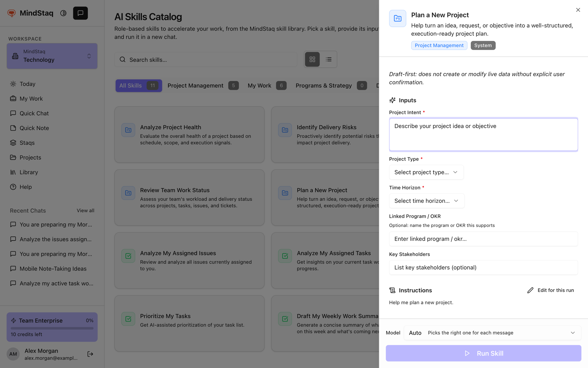Open the Analyze My Assigned Issues card
The height and width of the screenshot is (368, 588).
[x=189, y=260]
